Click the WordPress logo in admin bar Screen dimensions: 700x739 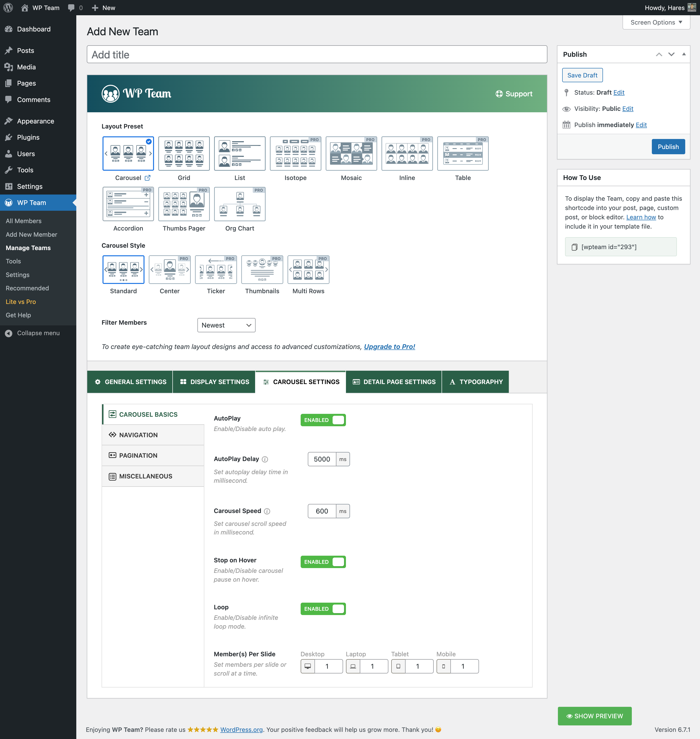(8, 7)
